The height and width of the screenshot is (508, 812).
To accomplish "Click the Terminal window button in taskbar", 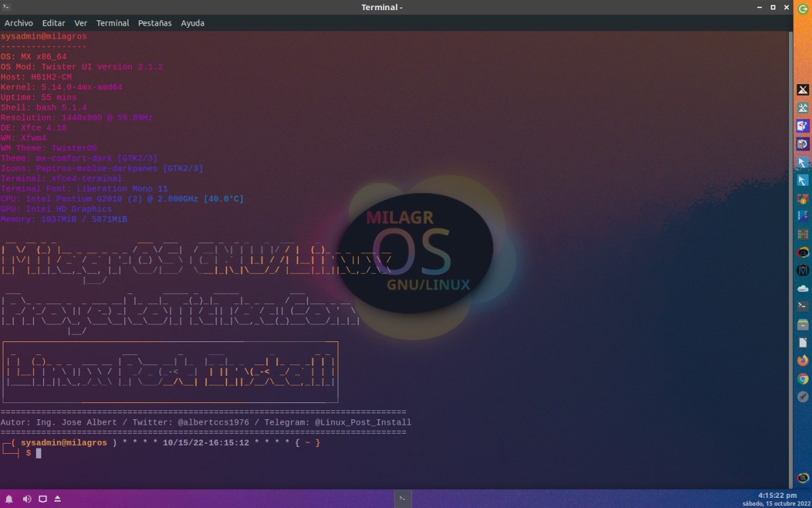I will coord(402,499).
